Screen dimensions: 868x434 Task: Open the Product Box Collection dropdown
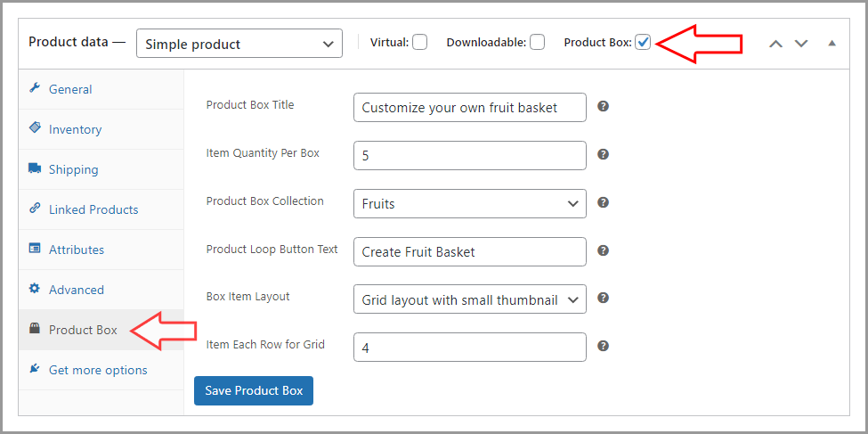click(x=469, y=203)
